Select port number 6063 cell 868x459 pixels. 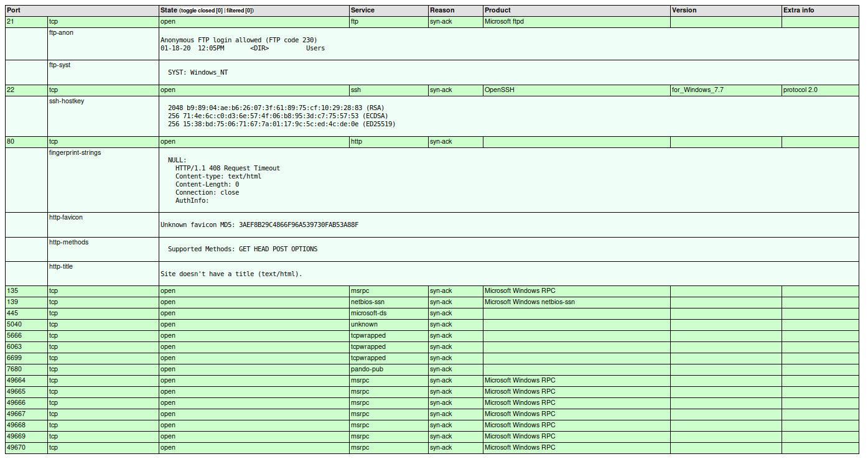point(26,347)
